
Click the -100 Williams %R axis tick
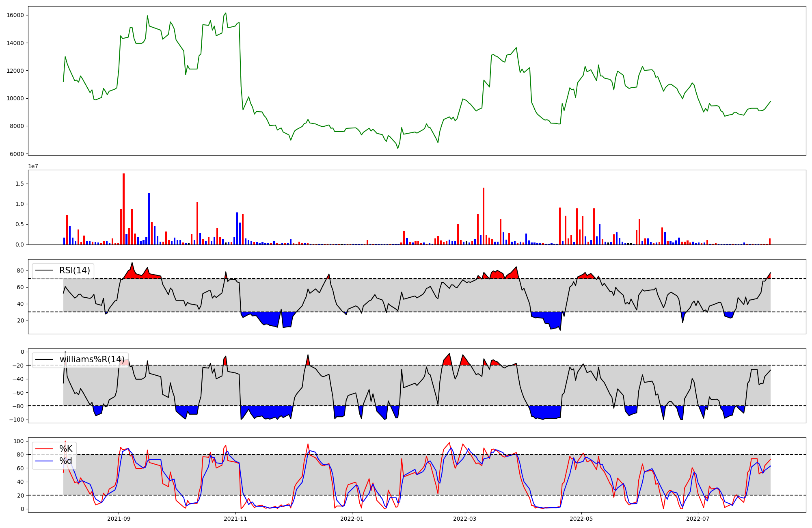pyautogui.click(x=17, y=420)
